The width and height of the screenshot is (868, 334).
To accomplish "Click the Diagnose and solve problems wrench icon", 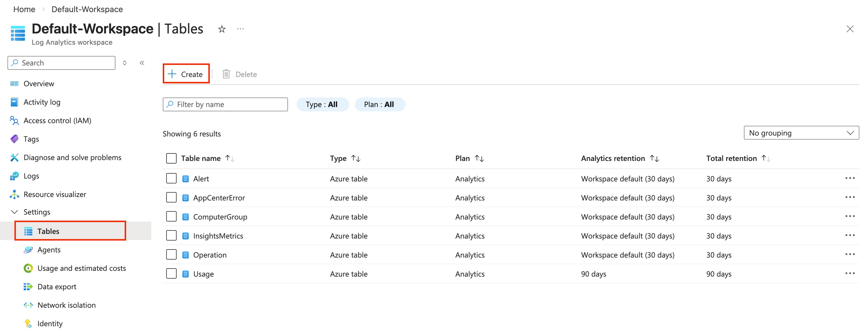I will pyautogui.click(x=14, y=157).
